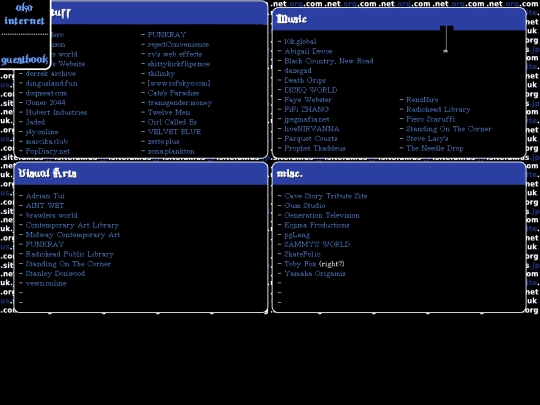Open PUNKRAY in the top-left panel
540x405 pixels.
(x=167, y=34)
